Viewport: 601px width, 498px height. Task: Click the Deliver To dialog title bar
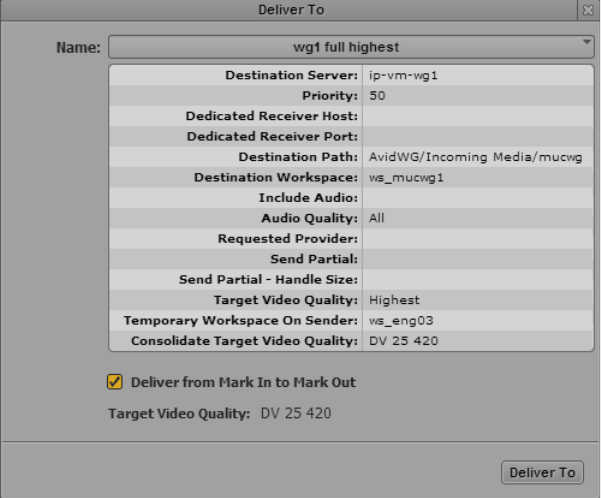point(289,10)
